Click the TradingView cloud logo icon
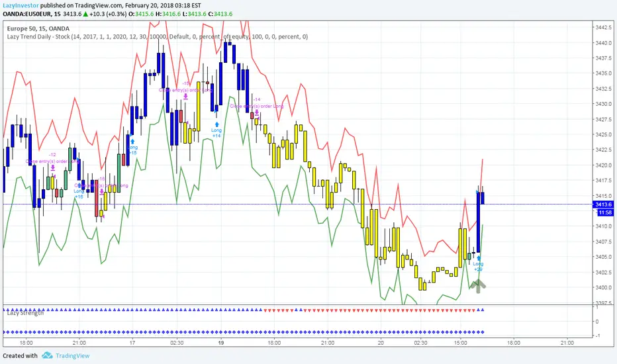This screenshot has width=617, height=364. (47, 355)
